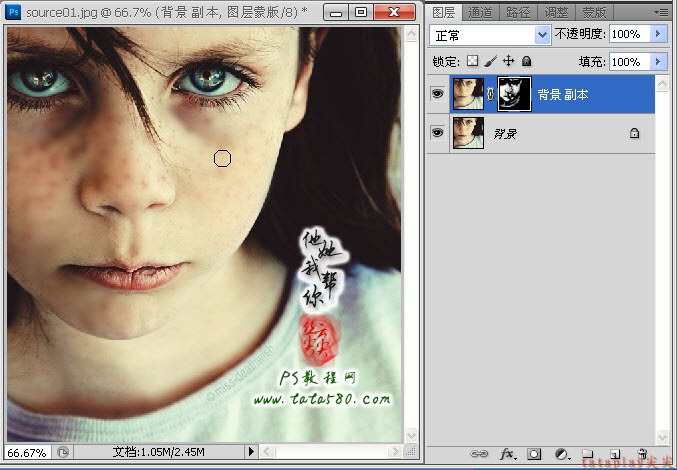Click the lock icon on 背景 layer
Screen dimensions: 677x470
(634, 133)
